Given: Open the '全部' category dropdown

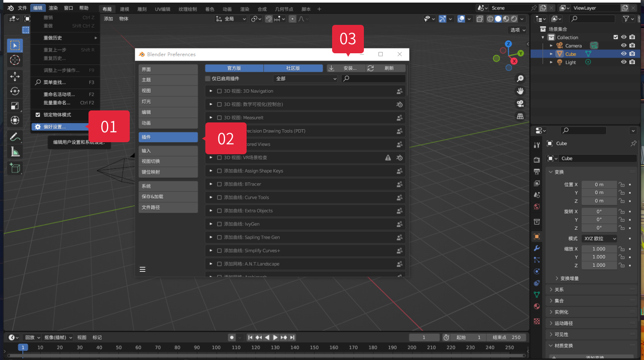Looking at the screenshot, I should 305,79.
